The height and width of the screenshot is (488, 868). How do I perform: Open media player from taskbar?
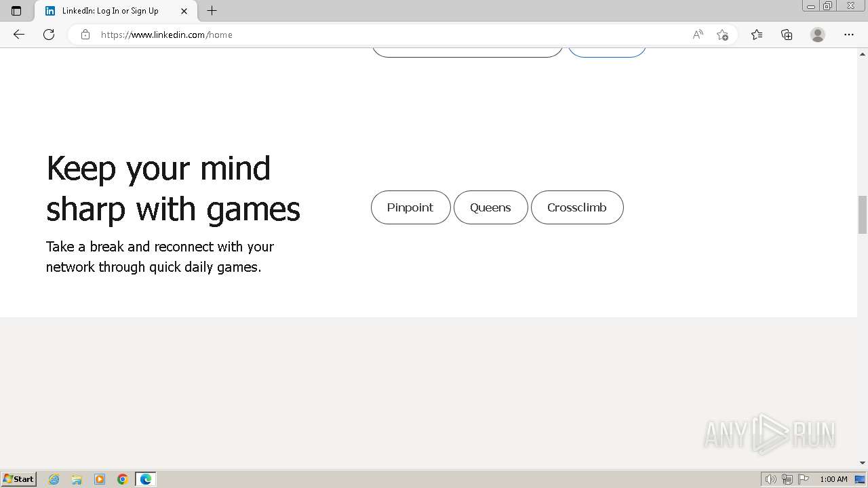[x=100, y=479]
